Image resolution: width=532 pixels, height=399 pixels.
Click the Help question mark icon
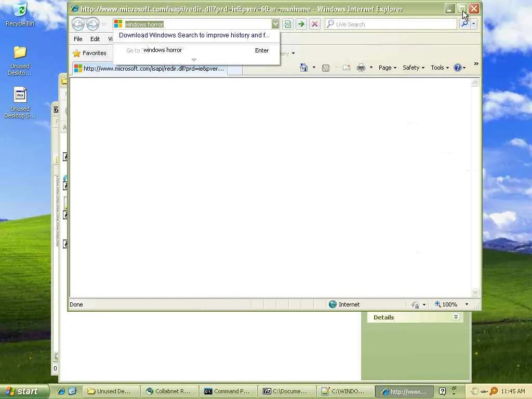point(457,68)
